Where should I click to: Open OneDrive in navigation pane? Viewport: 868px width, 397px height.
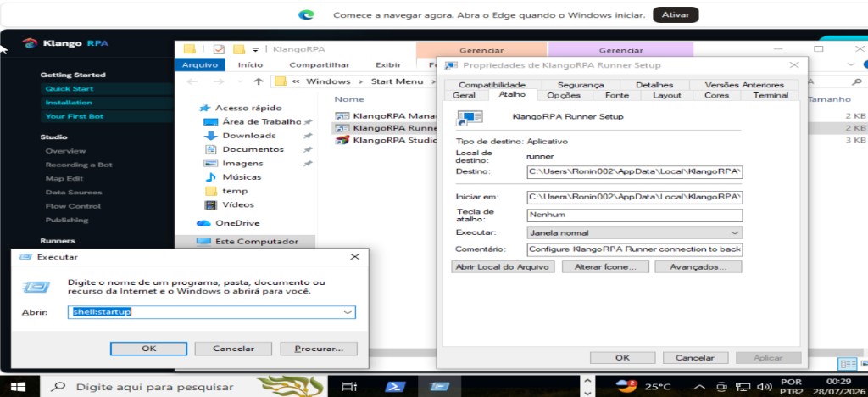coord(237,223)
